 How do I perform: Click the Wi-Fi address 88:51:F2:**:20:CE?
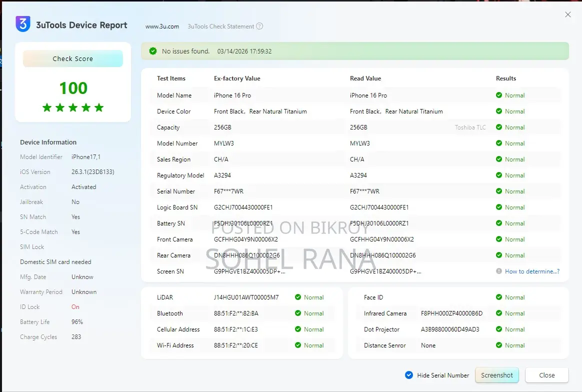[235, 345]
